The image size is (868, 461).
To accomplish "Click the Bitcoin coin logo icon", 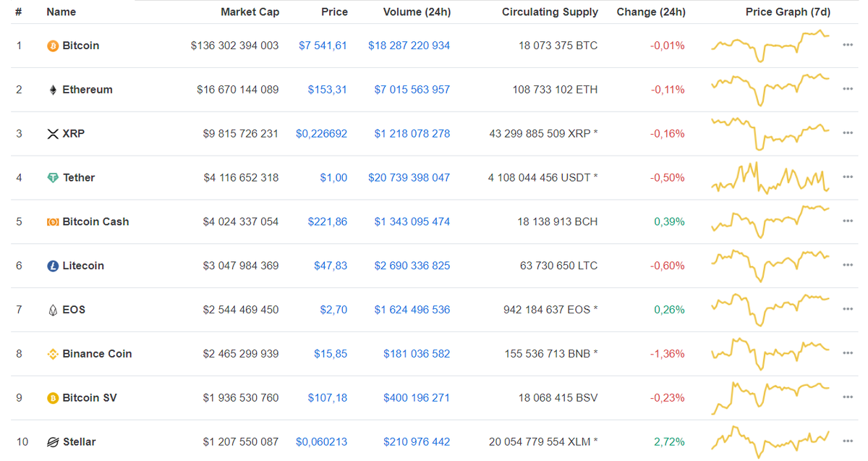I will coord(52,46).
